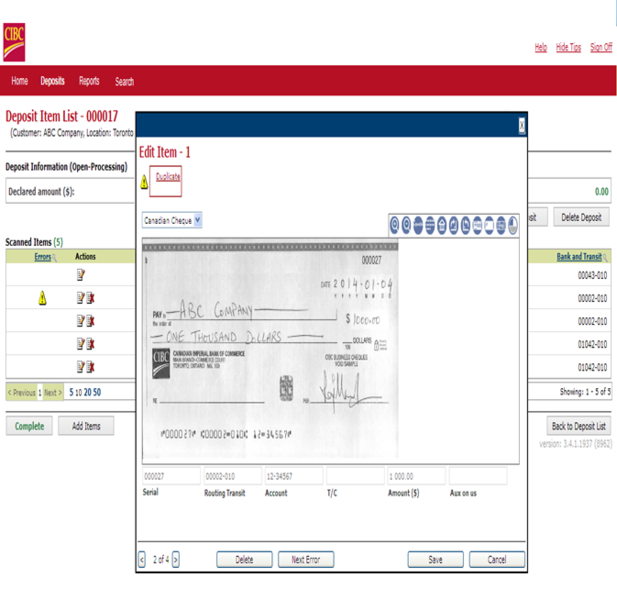Click the scanned cheque image

[x=270, y=351]
